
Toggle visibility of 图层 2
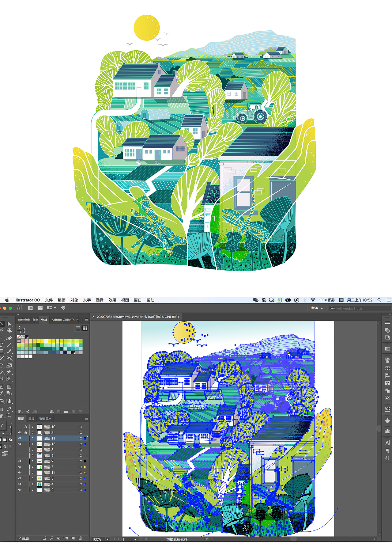(x=20, y=490)
